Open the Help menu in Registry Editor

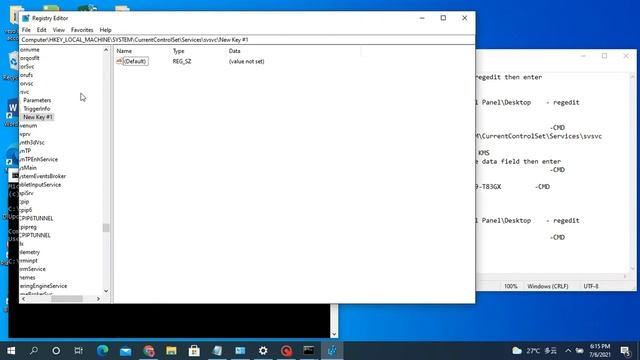pos(105,30)
